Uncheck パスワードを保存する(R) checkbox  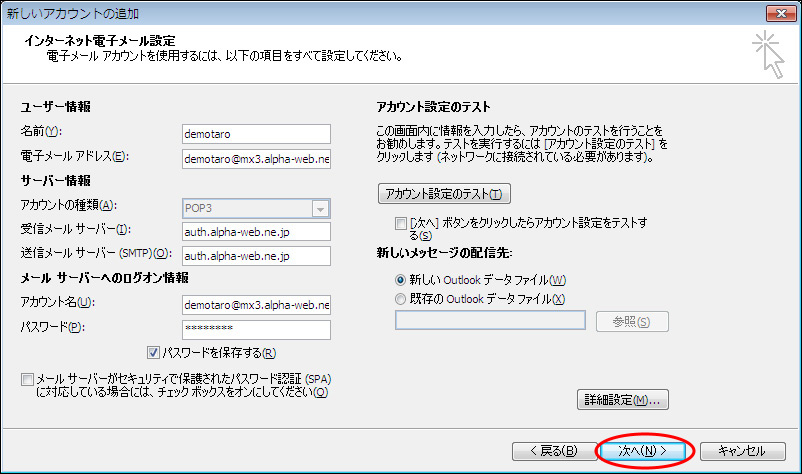pos(153,352)
